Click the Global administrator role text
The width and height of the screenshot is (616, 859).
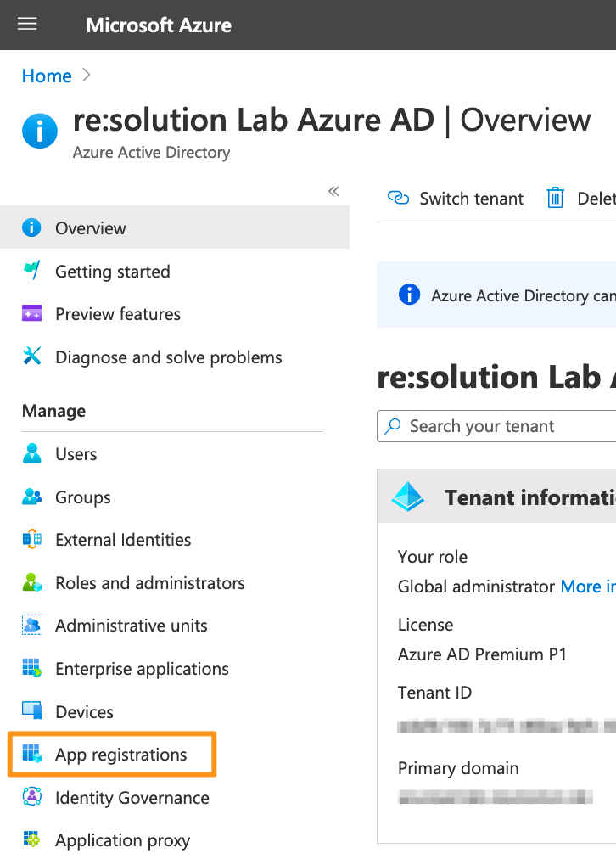(476, 587)
